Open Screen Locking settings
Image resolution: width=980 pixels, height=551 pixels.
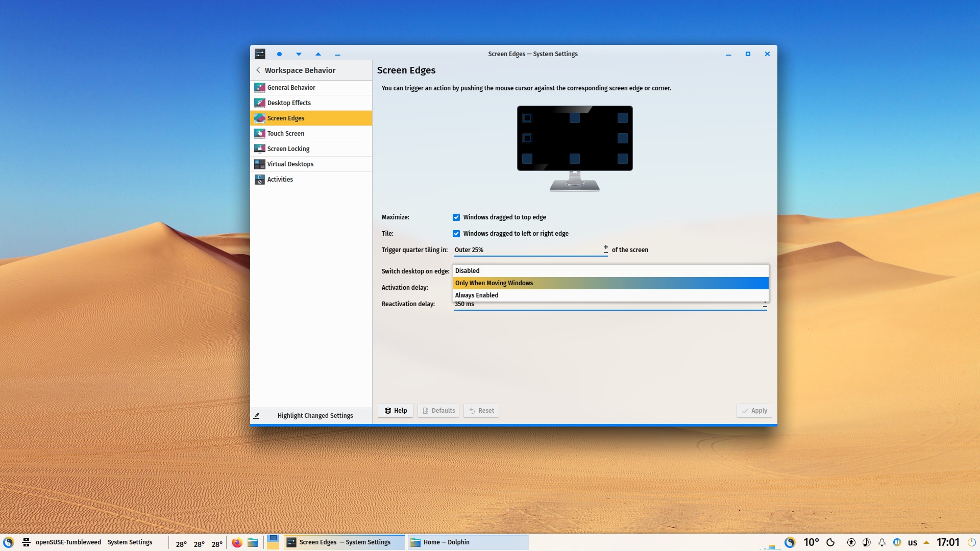(311, 149)
